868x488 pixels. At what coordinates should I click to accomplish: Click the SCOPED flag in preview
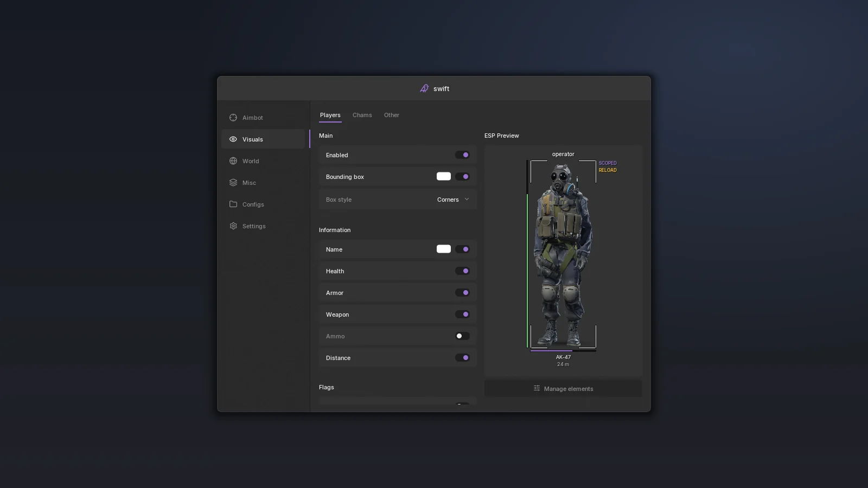pyautogui.click(x=608, y=163)
